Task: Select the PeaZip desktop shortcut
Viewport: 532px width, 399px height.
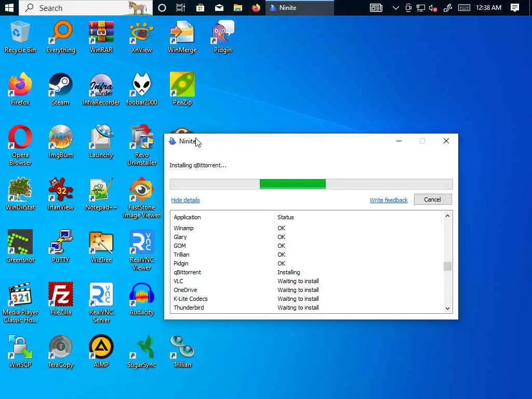Action: (182, 89)
